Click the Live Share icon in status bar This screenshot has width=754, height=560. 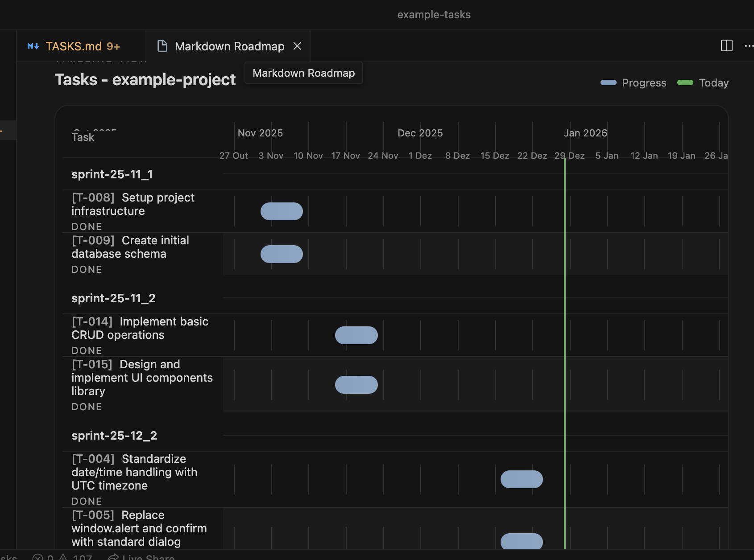click(114, 557)
